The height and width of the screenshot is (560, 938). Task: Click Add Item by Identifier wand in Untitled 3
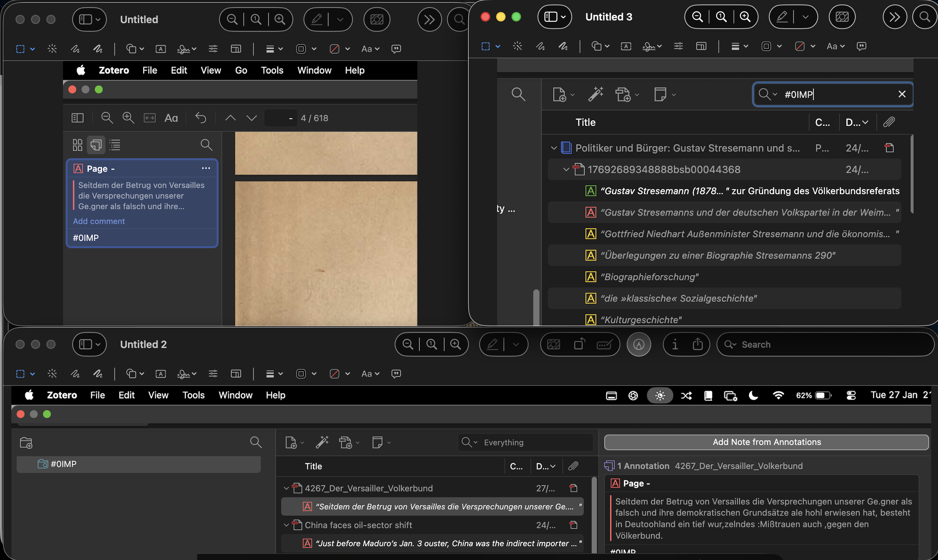tap(595, 94)
